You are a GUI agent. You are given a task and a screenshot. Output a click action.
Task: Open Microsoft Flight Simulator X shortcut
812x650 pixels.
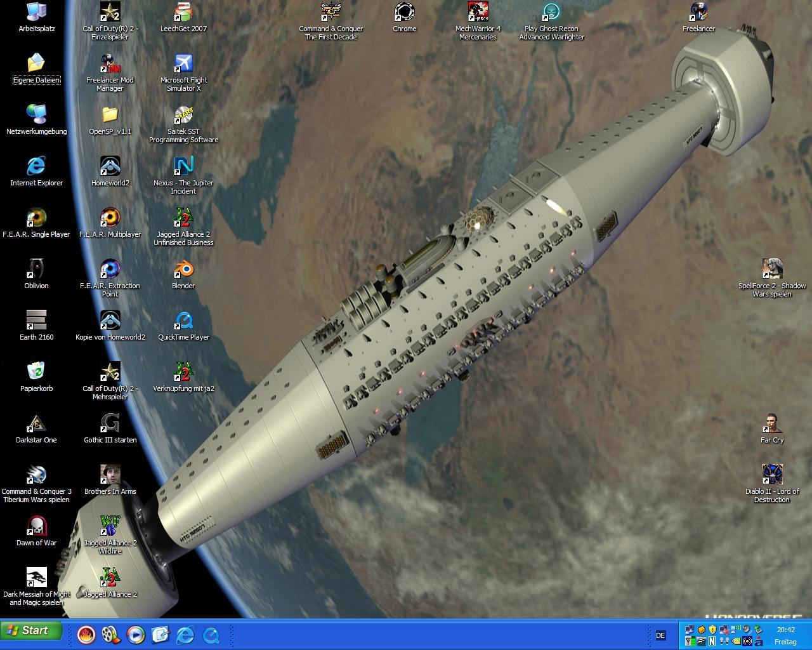(183, 64)
